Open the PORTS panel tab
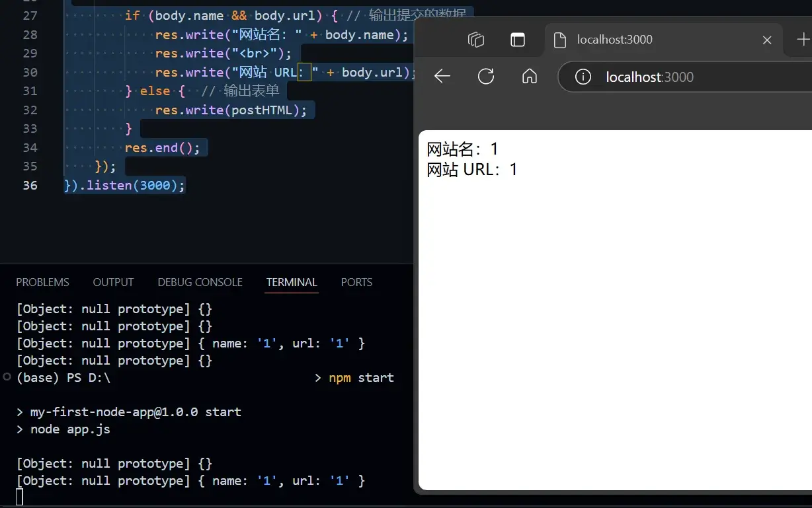 point(356,282)
